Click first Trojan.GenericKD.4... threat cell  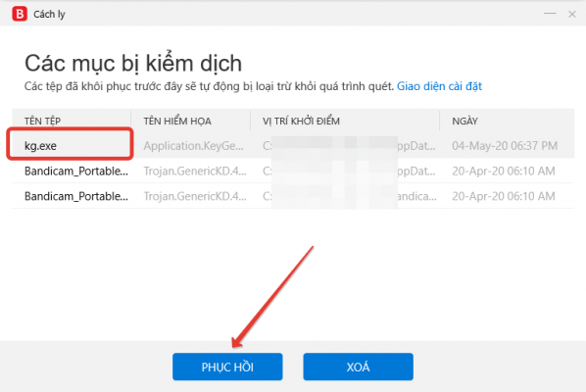pos(195,171)
